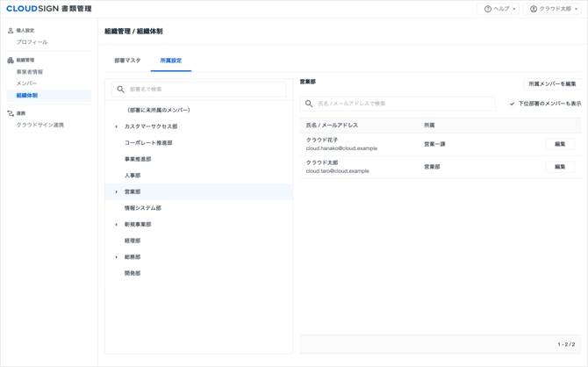Select カスタマーサクセス部 label in the tree
Viewport: 588px width, 367px height.
click(x=151, y=126)
